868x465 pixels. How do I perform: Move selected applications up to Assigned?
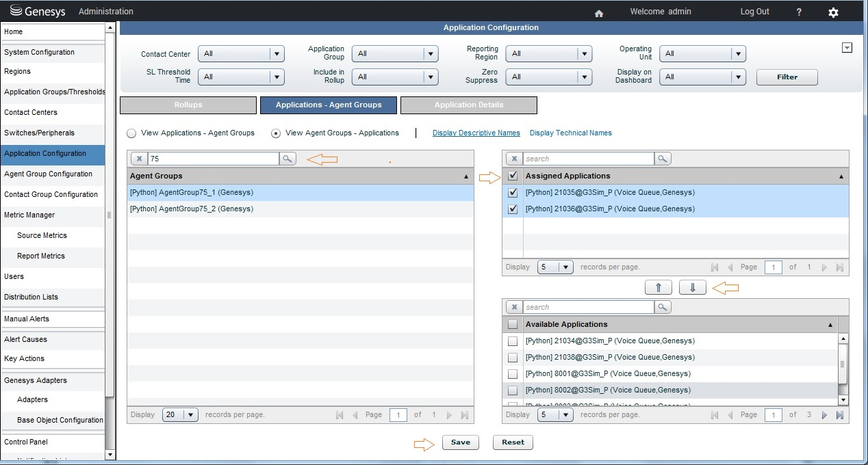pos(659,288)
